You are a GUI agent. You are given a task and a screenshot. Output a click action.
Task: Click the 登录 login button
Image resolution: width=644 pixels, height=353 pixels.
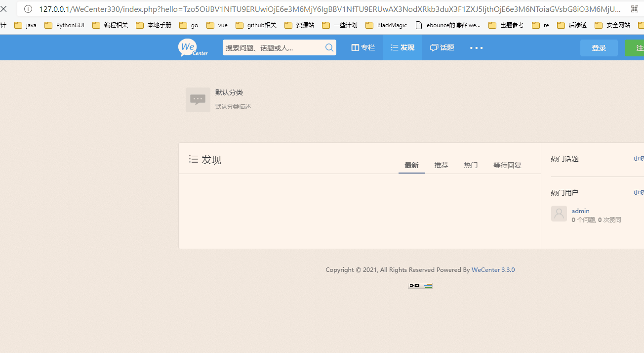[x=599, y=48]
